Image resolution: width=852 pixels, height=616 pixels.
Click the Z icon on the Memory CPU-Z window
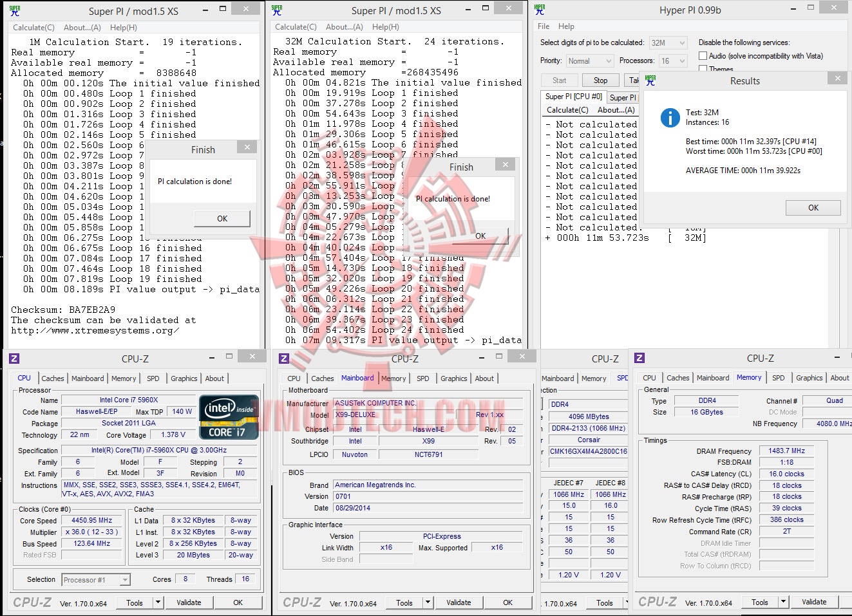click(x=640, y=358)
